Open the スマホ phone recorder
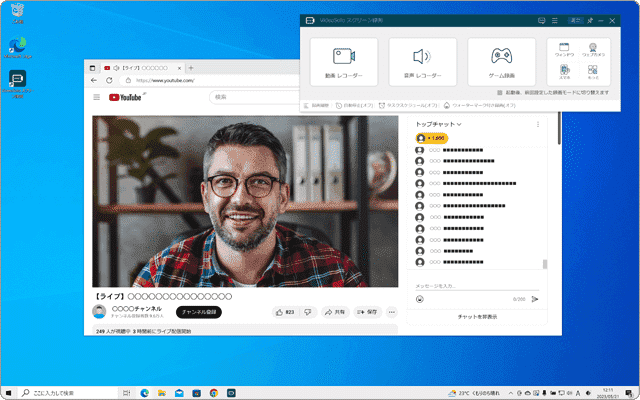 coord(564,72)
